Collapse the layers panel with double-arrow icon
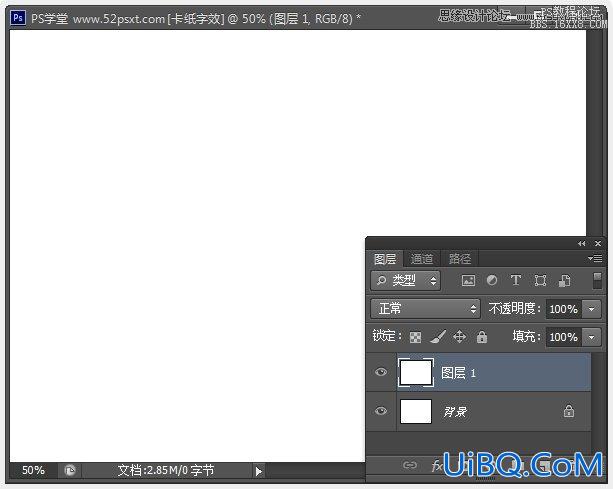Screen dimensions: 613x489 tap(582, 244)
